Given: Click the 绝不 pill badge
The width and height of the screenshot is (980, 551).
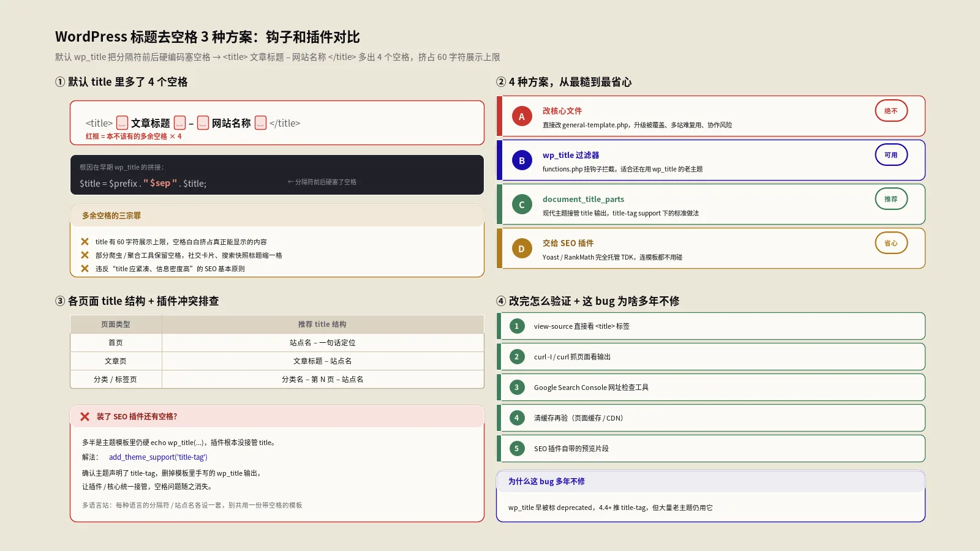Looking at the screenshot, I should click(891, 111).
